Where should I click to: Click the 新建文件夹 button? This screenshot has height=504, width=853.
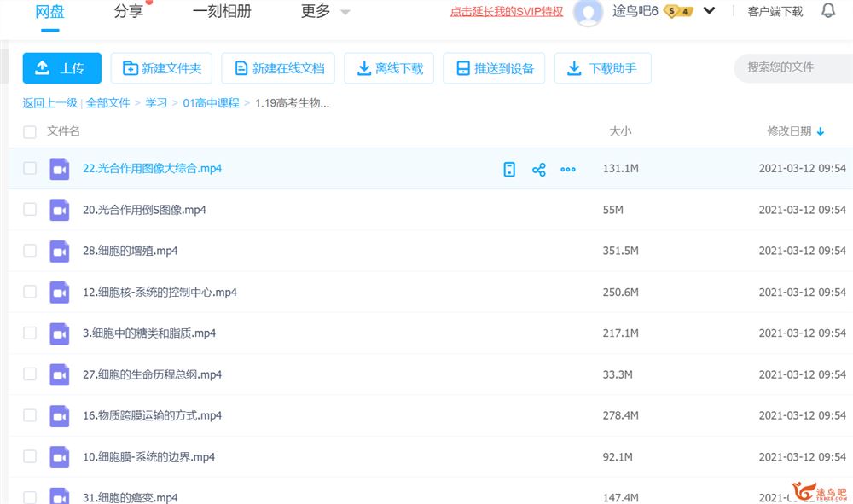click(161, 68)
